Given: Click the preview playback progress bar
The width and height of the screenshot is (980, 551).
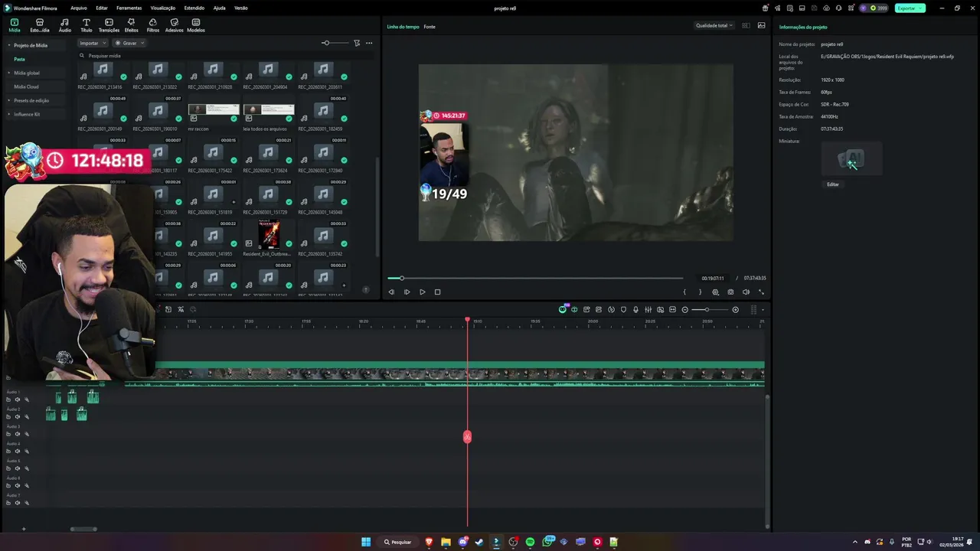Looking at the screenshot, I should [535, 278].
